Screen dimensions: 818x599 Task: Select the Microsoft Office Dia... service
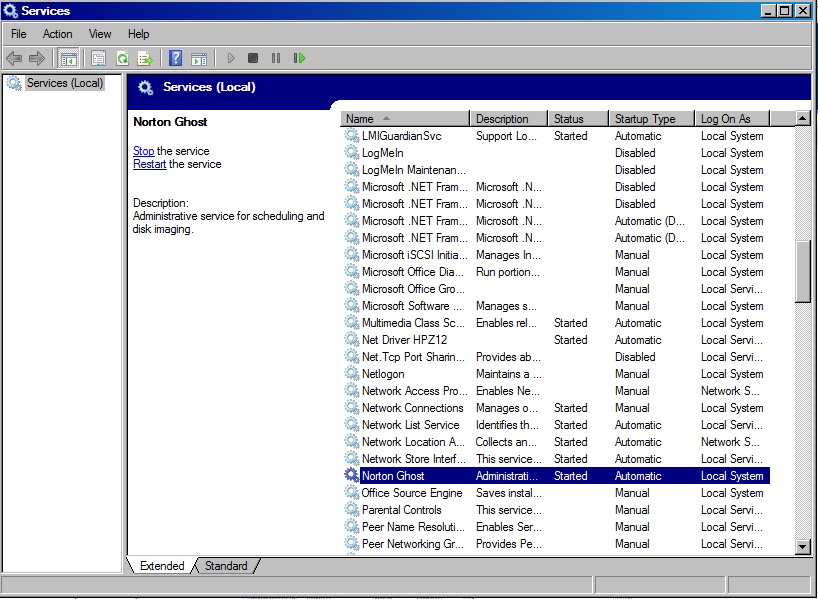pos(557,272)
